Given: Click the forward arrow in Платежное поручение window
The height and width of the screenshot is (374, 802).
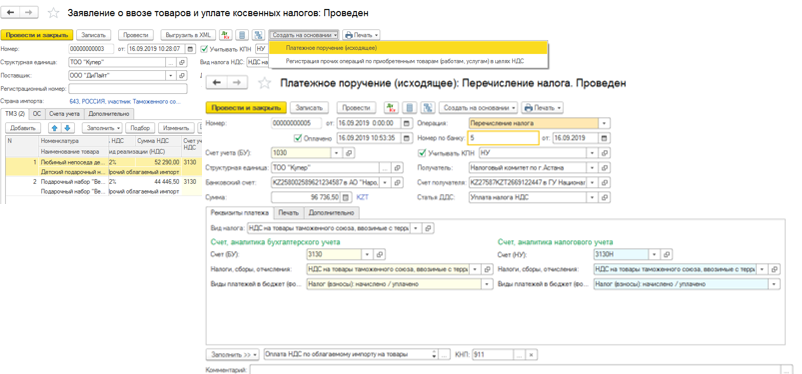Looking at the screenshot, I should click(x=236, y=83).
